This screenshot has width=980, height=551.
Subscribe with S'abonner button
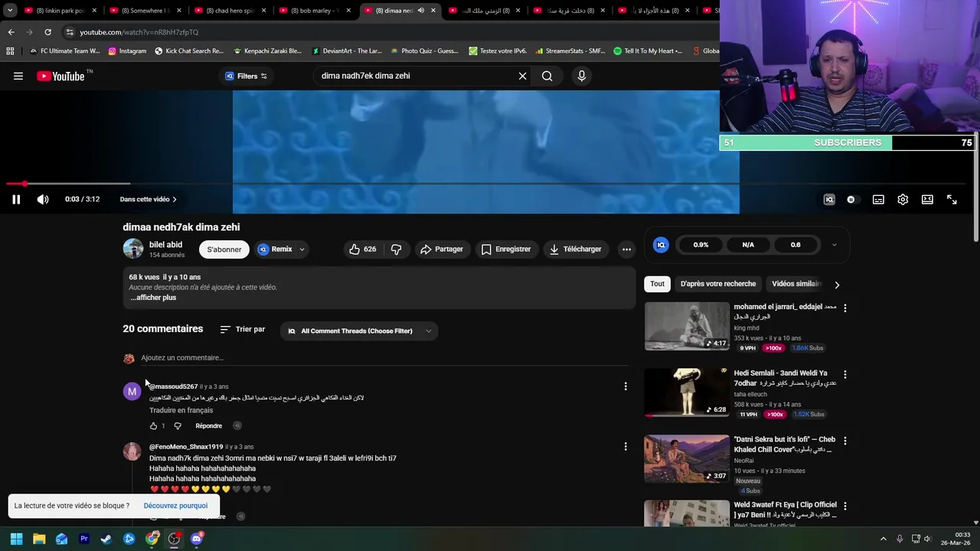coord(224,249)
